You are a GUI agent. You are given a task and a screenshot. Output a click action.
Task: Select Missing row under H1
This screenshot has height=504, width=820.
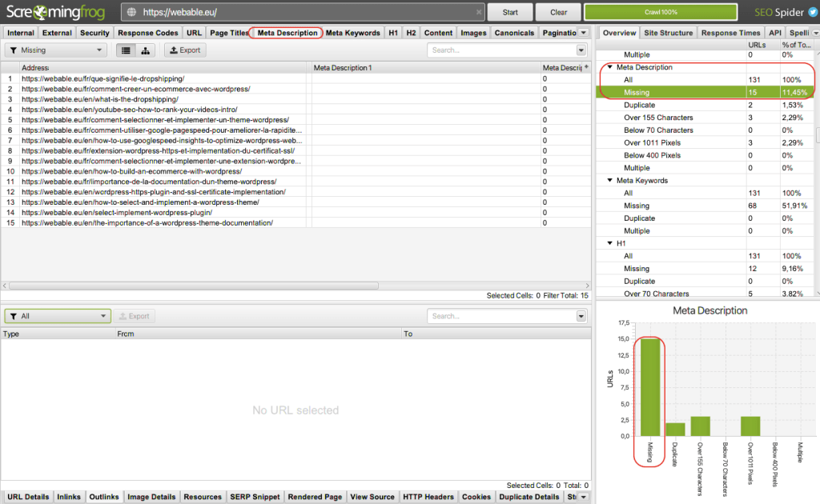705,269
